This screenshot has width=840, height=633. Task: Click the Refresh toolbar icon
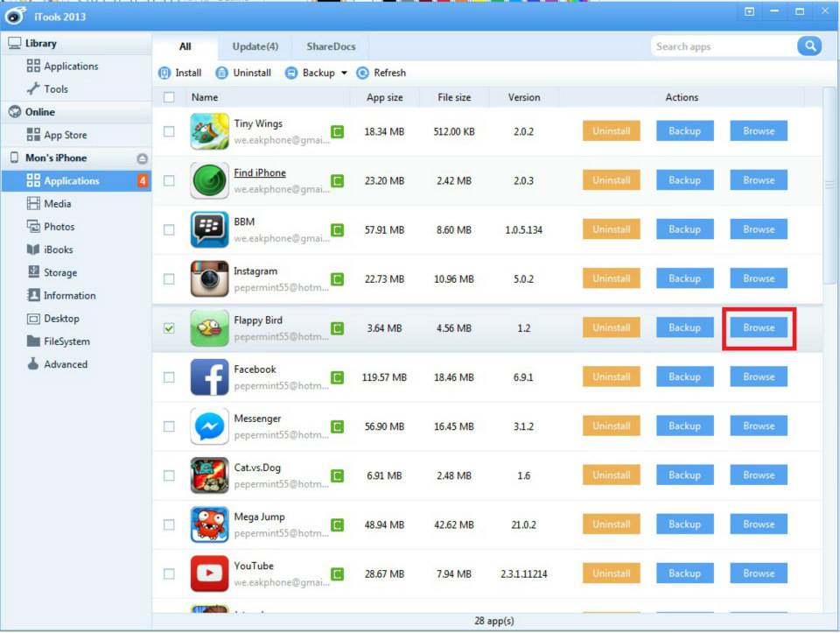362,73
